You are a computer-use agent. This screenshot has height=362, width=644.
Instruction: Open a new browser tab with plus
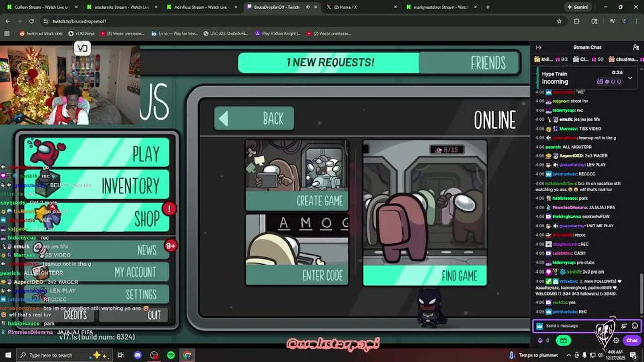click(488, 7)
